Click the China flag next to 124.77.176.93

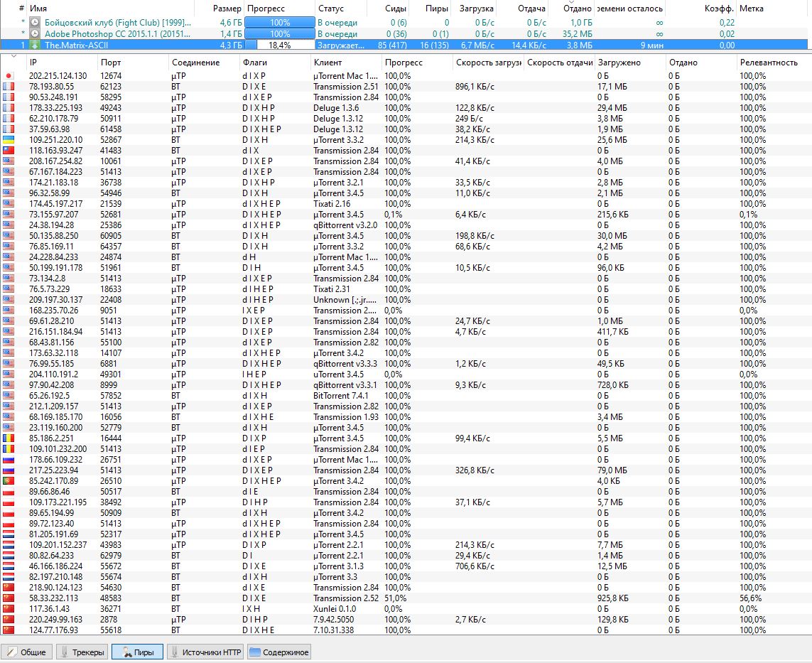click(x=9, y=630)
